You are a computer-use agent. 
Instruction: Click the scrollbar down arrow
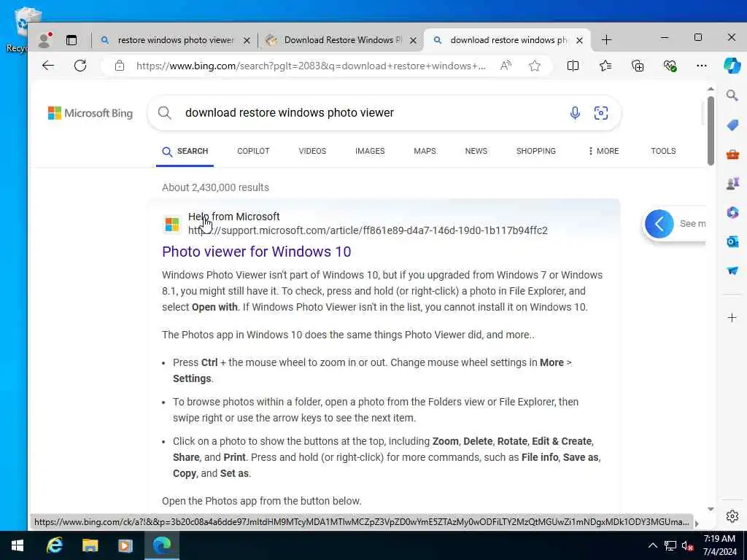tap(711, 509)
